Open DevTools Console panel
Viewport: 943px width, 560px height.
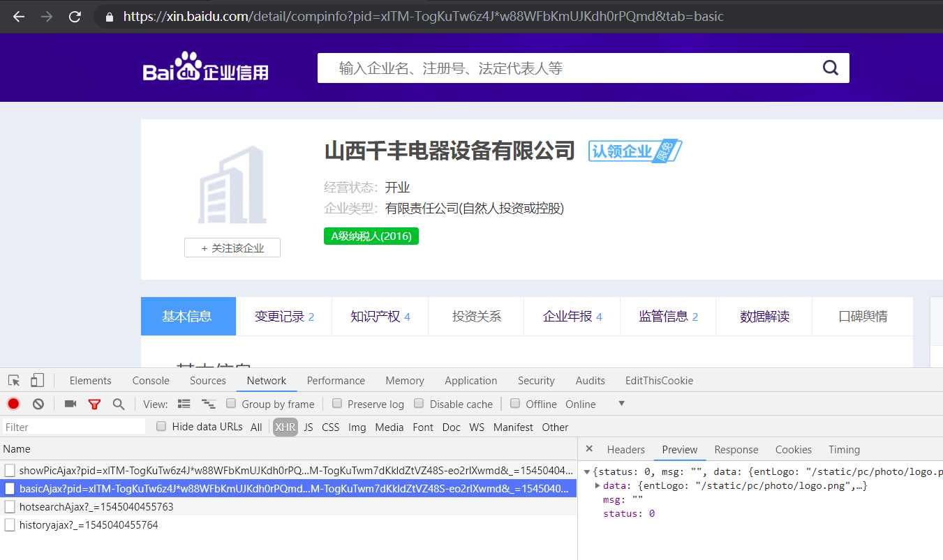point(151,380)
